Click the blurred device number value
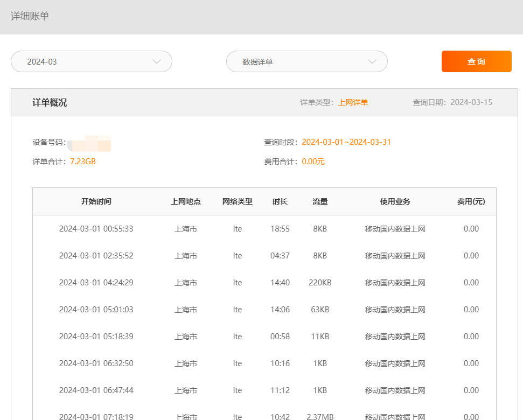523x420 pixels. [89, 143]
